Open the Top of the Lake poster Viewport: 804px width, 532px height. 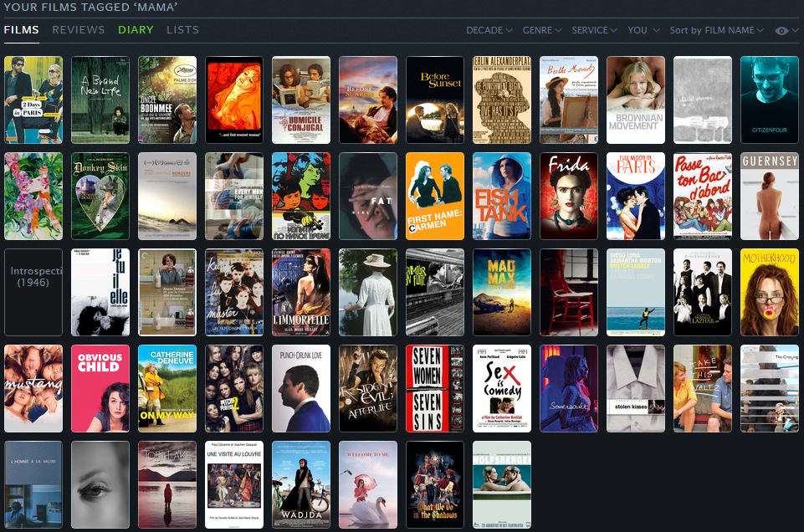click(167, 485)
